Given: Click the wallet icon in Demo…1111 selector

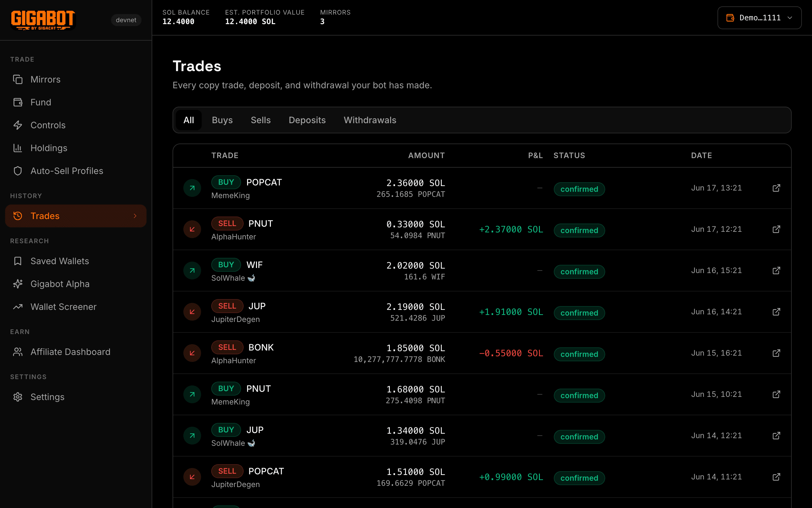Looking at the screenshot, I should [730, 18].
